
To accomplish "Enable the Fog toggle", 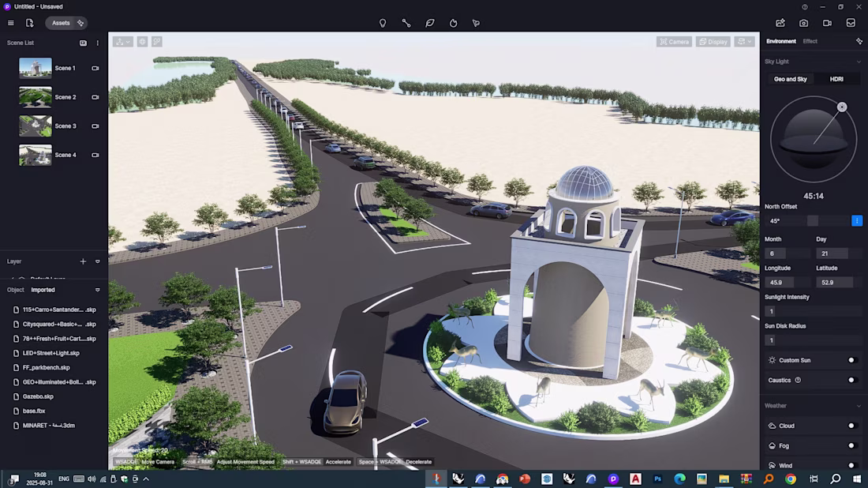I will (852, 446).
